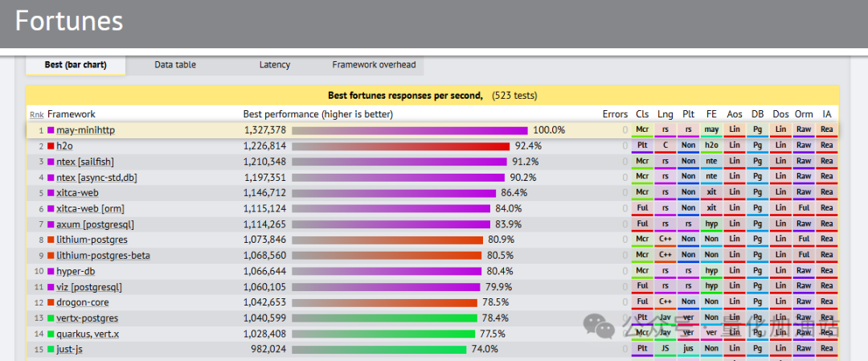
Task: Click the C language tag for h2o
Action: [665, 146]
